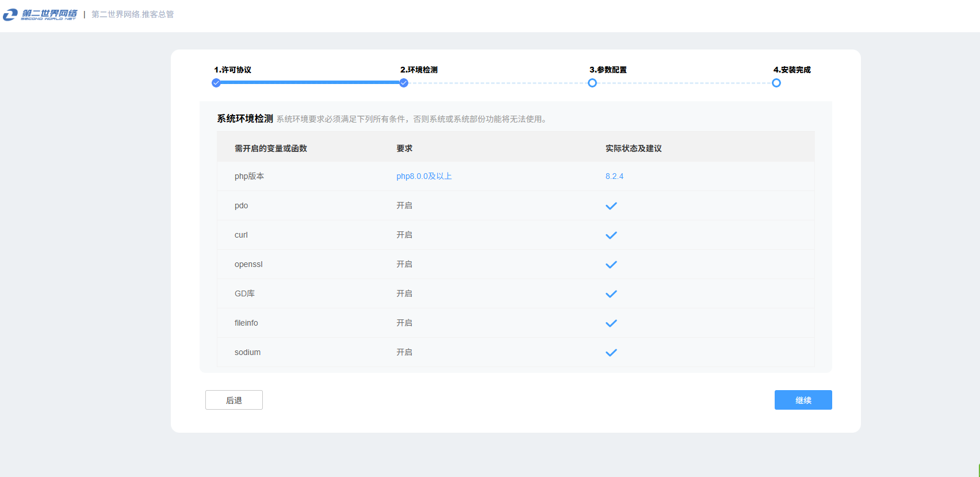Click the 8.2.4 PHP version value
Image resolution: width=980 pixels, height=477 pixels.
614,176
